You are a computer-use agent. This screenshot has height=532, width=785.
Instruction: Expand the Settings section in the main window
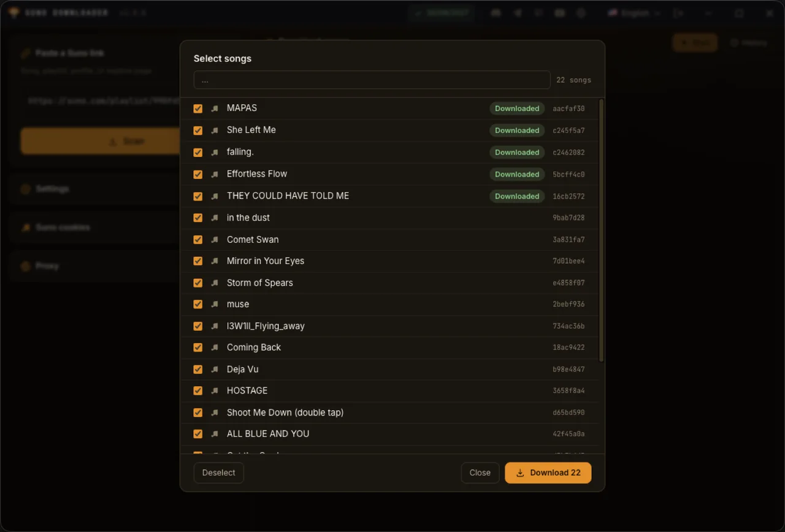pos(95,189)
